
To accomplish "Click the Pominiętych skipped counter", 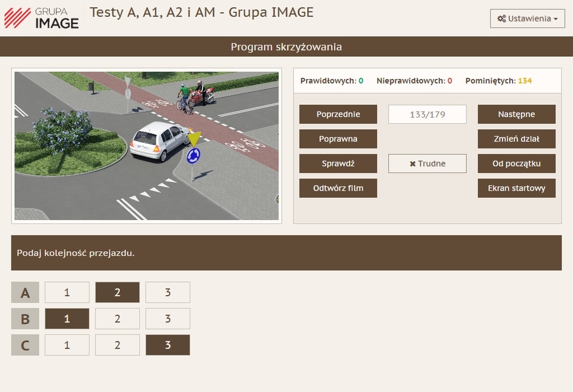I will tap(499, 81).
